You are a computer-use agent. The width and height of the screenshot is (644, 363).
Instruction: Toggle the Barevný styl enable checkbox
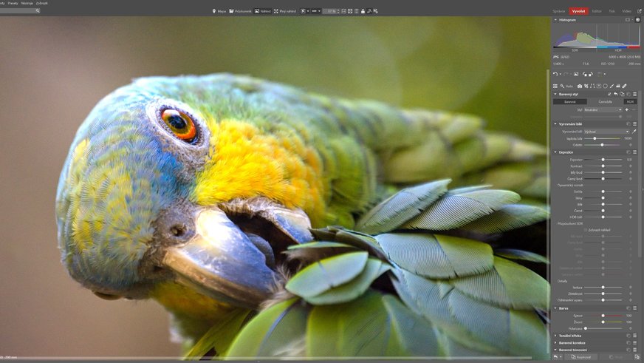pyautogui.click(x=609, y=94)
